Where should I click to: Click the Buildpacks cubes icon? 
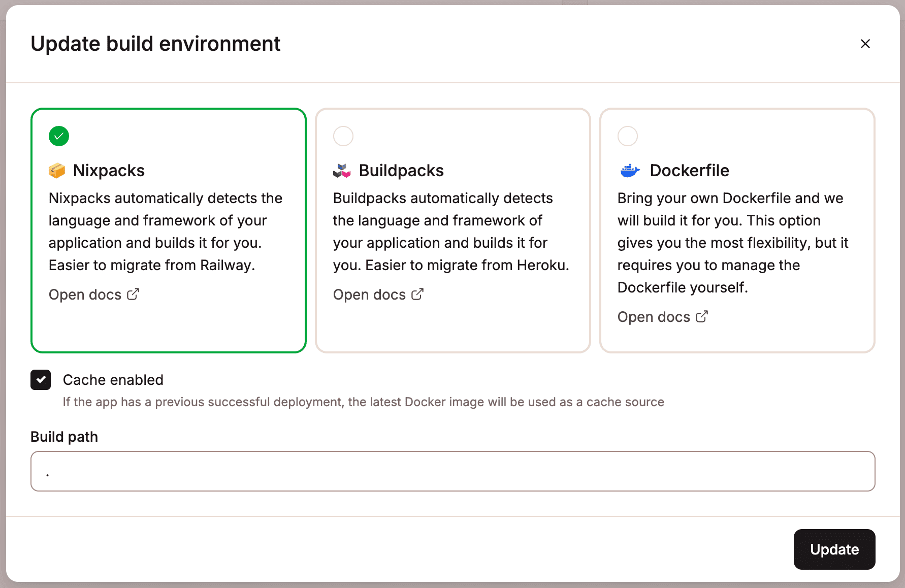tap(342, 171)
